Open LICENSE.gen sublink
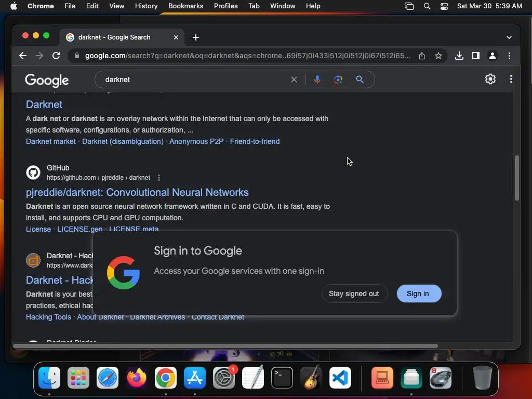Viewport: 532px width, 399px height. (79, 229)
